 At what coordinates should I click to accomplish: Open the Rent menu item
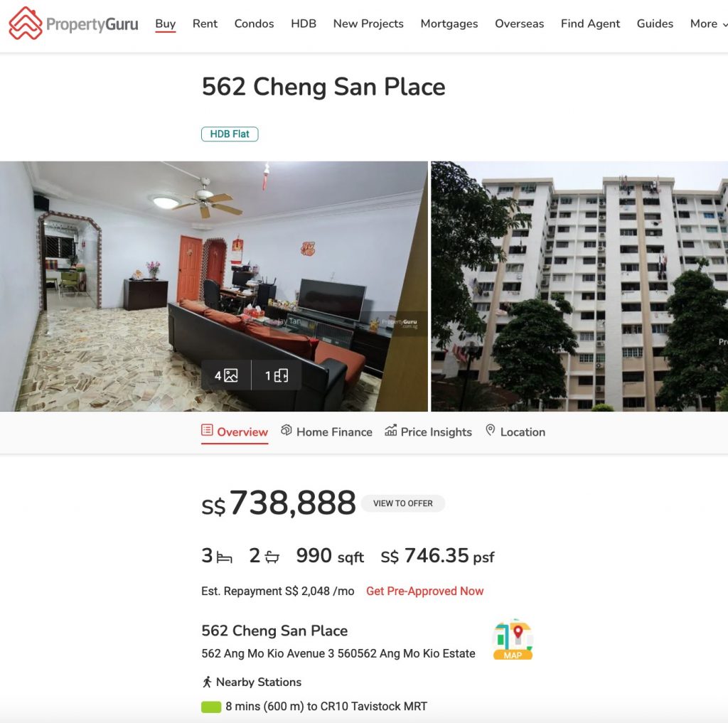[x=205, y=23]
